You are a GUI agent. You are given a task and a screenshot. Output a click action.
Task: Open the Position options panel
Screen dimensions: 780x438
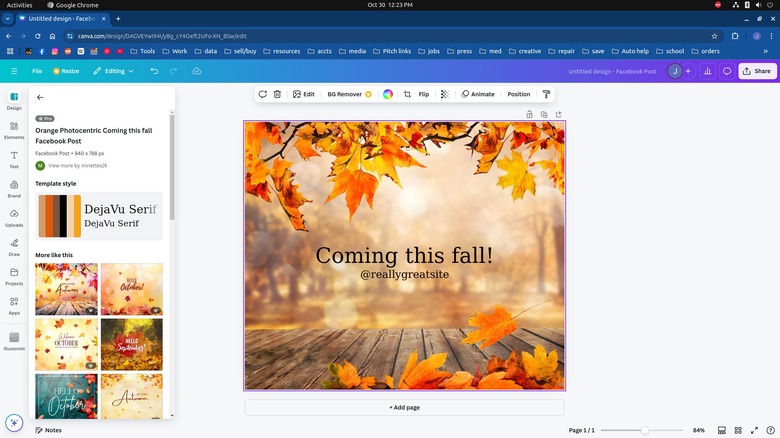click(518, 94)
